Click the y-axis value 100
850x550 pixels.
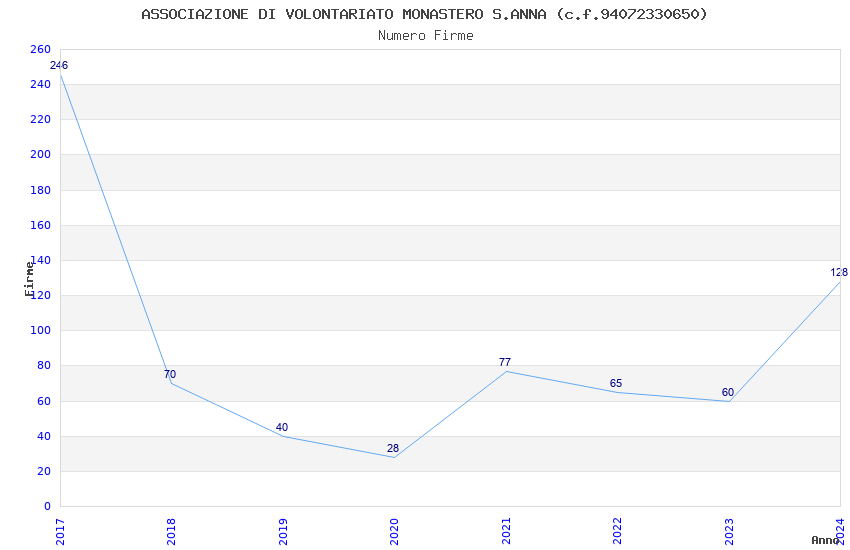[x=41, y=330]
